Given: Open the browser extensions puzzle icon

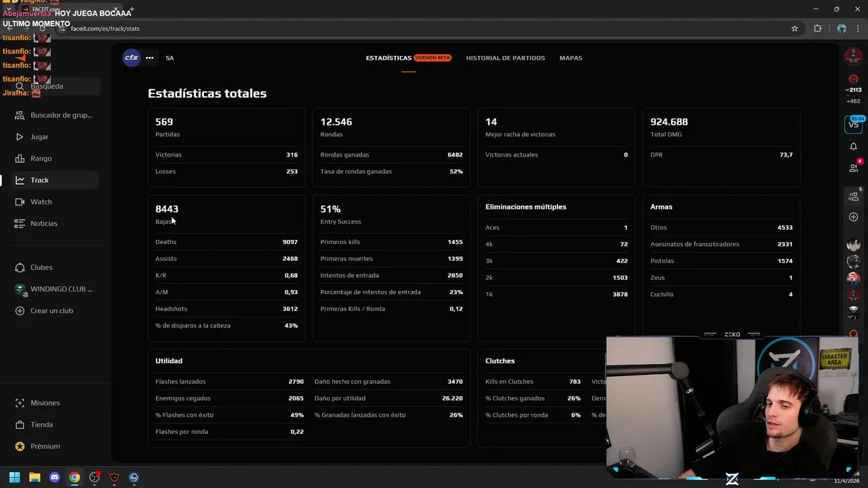Looking at the screenshot, I should (x=817, y=28).
